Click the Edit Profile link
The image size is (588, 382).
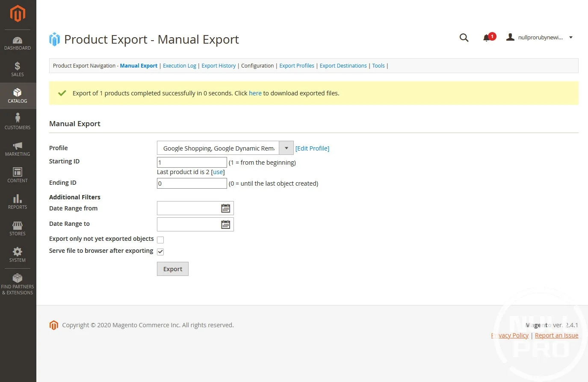coord(312,148)
